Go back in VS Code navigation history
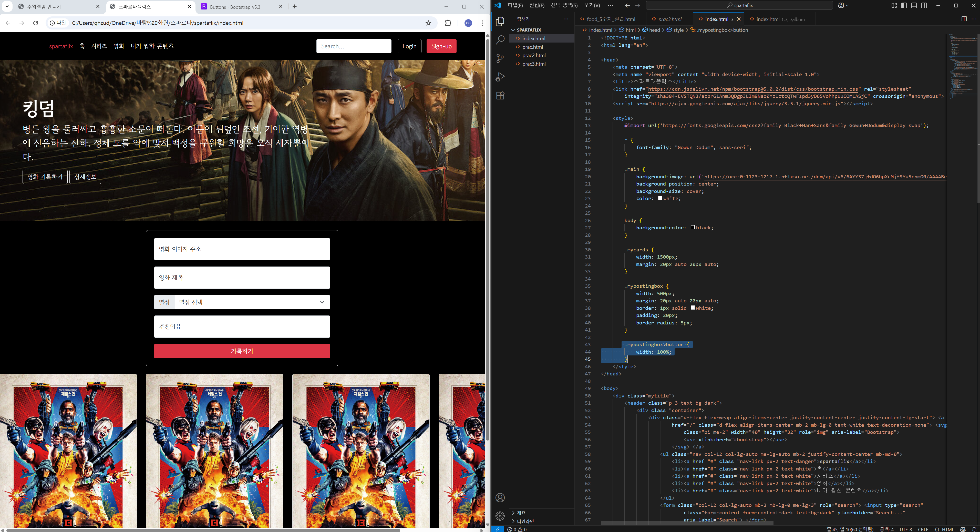 (x=627, y=5)
